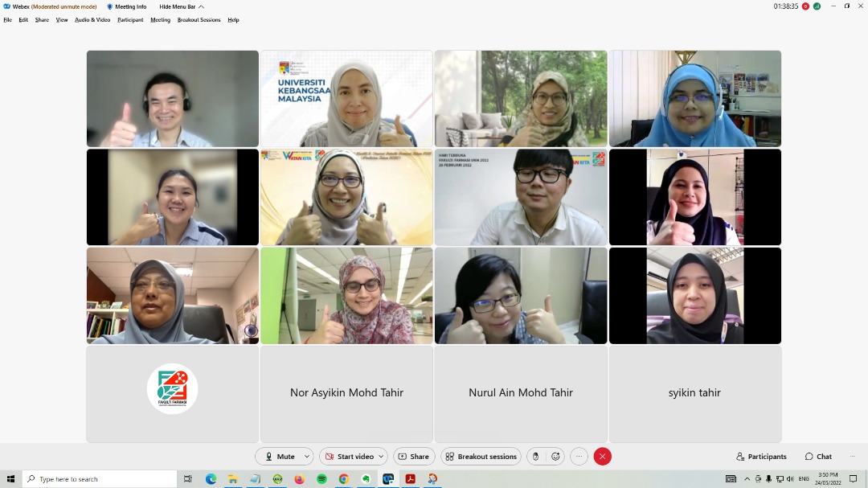Mute the microphone
This screenshot has height=488, width=868.
click(x=278, y=457)
